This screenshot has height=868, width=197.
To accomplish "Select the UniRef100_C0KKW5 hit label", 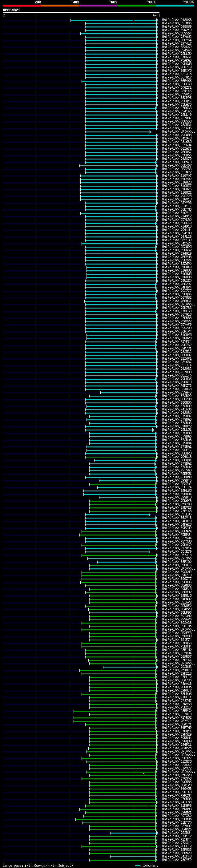I will coord(177,64).
